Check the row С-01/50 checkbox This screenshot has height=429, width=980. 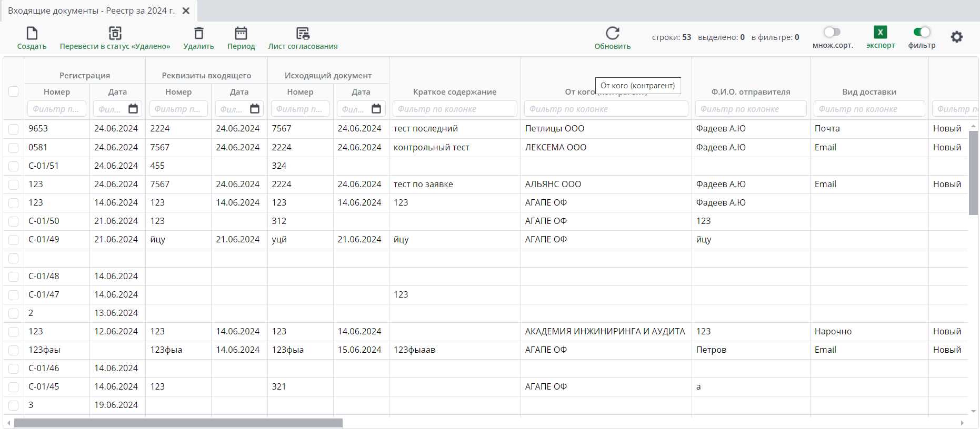[14, 221]
